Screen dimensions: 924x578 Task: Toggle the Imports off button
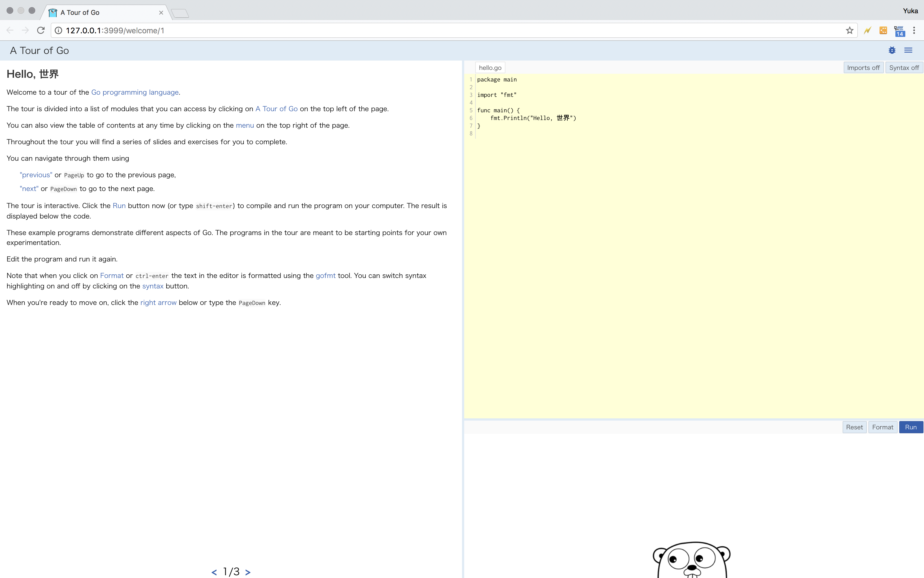click(x=863, y=68)
